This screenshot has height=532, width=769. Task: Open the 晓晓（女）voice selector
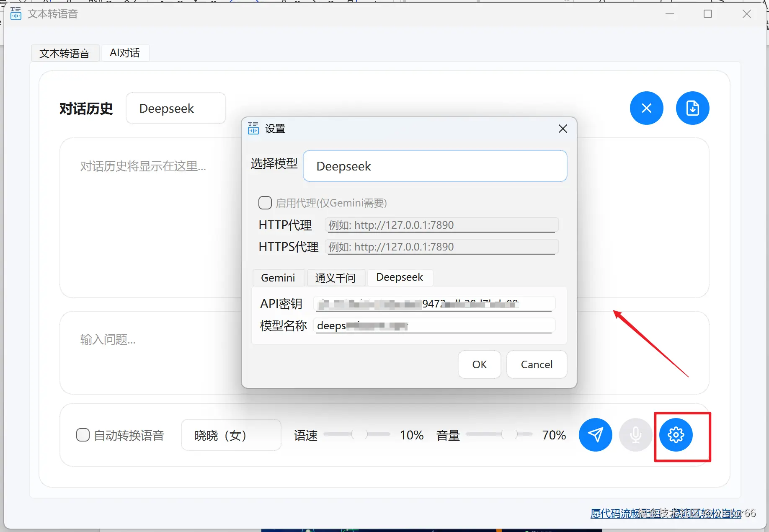coord(231,435)
